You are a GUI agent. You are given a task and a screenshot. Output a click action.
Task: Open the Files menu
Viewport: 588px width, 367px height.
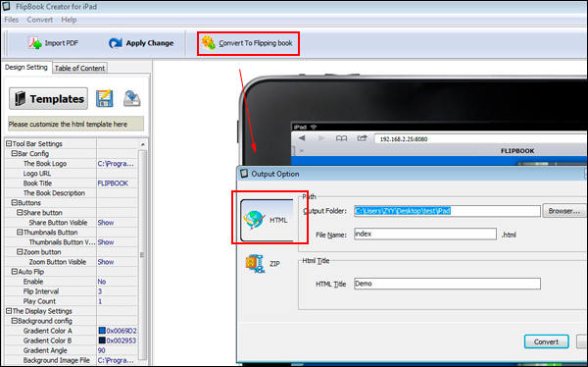coord(11,20)
